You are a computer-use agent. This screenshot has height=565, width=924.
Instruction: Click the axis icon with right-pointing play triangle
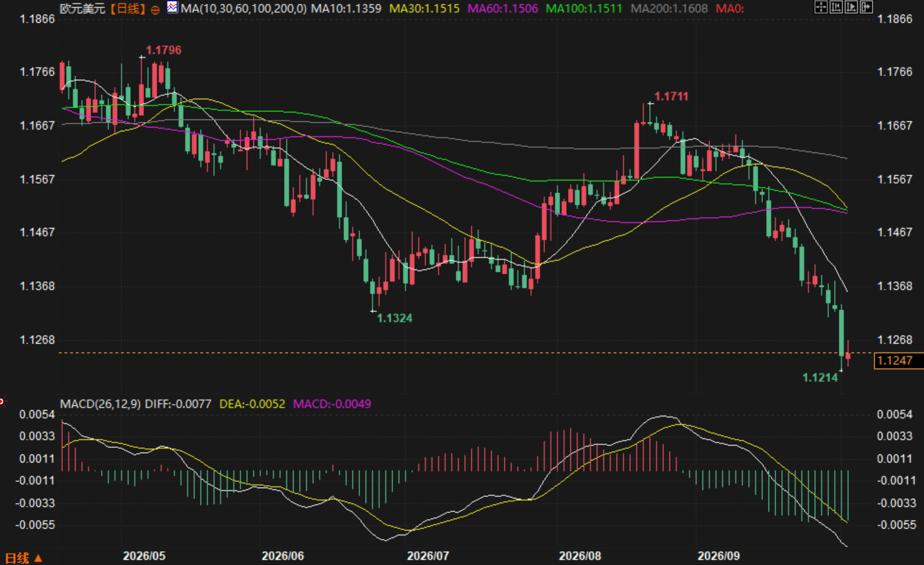pyautogui.click(x=851, y=7)
